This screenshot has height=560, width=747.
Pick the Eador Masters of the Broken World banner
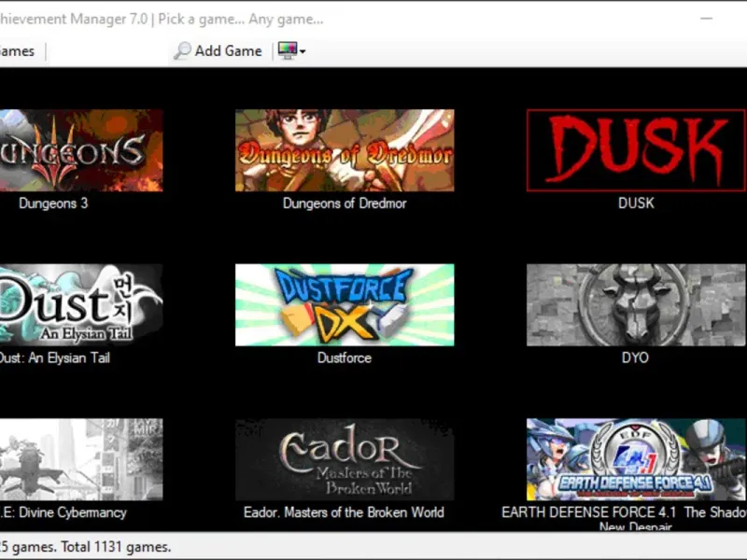click(345, 459)
